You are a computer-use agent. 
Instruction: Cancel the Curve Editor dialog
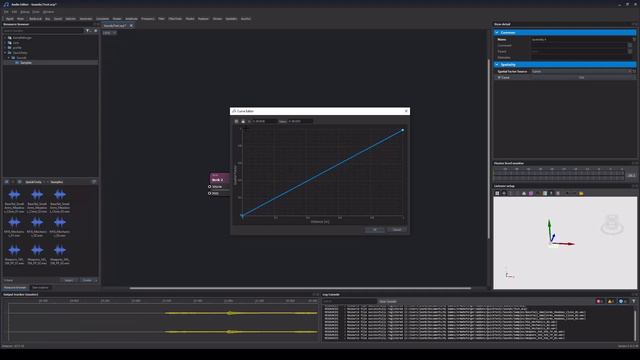(397, 230)
